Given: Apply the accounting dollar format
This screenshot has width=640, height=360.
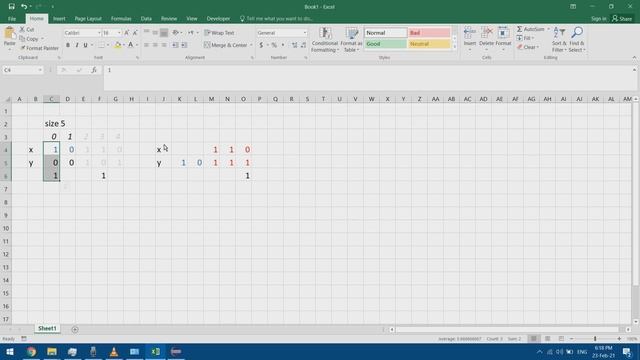Looking at the screenshot, I should [261, 45].
